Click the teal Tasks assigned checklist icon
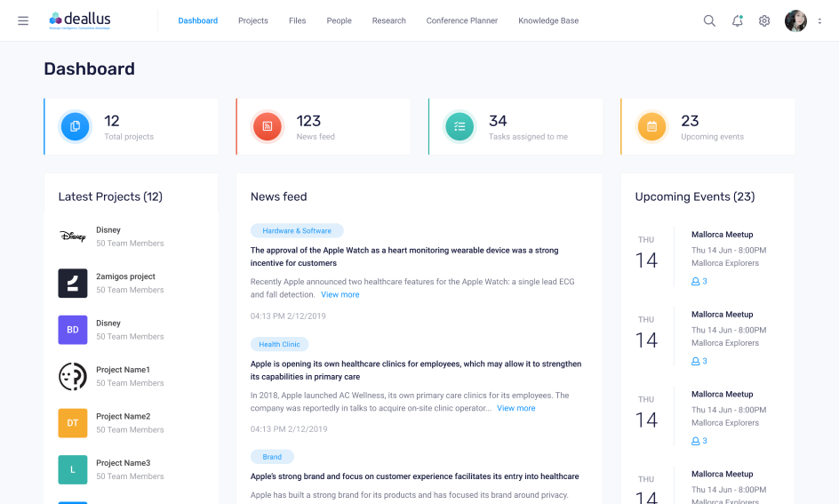Viewport: 839px width, 504px height. [459, 126]
